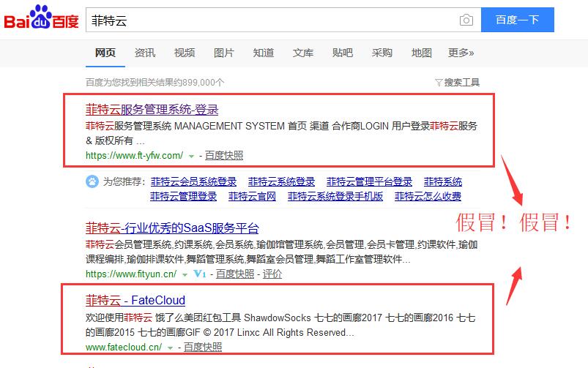Click the result count text 约899,000个
The image size is (588, 368).
point(198,83)
